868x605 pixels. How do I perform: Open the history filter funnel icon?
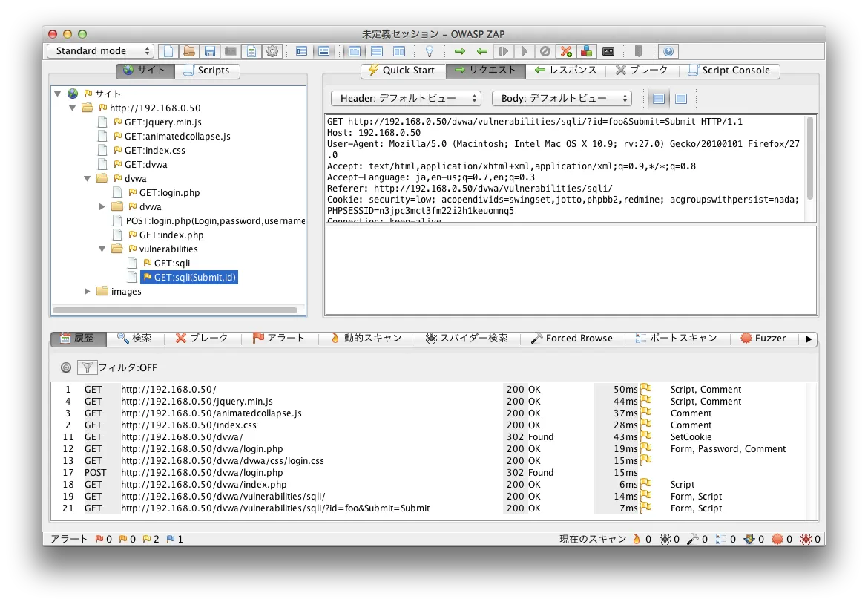tap(87, 367)
